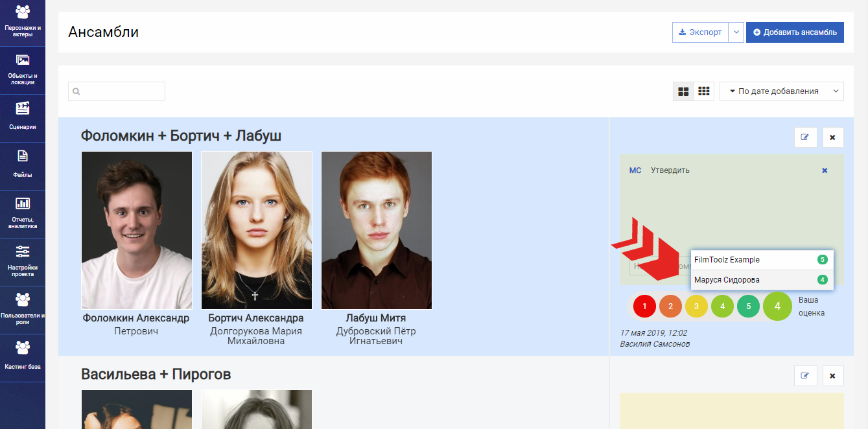Click the role Дубровский Пётр Игнатьевич

click(376, 336)
